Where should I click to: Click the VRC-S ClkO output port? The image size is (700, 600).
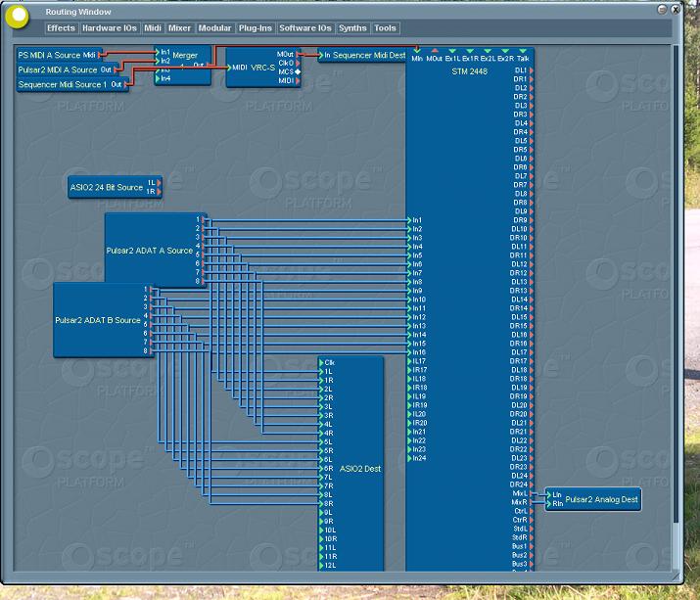[298, 63]
